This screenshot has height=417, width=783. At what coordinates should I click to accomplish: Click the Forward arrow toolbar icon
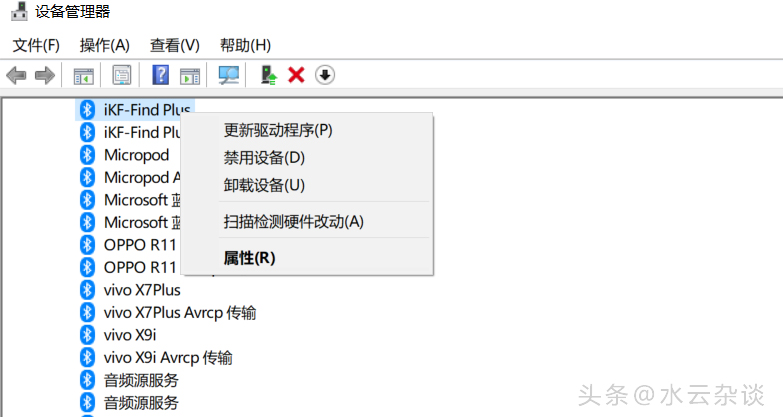(45, 75)
